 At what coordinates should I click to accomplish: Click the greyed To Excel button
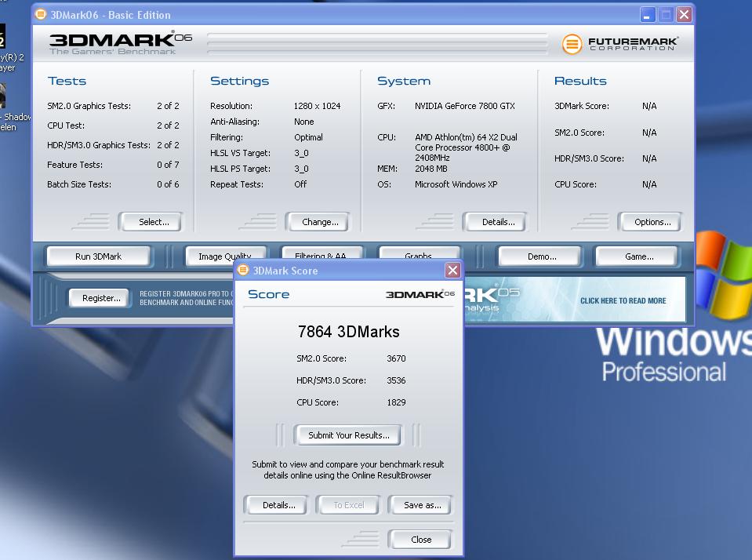tap(347, 505)
